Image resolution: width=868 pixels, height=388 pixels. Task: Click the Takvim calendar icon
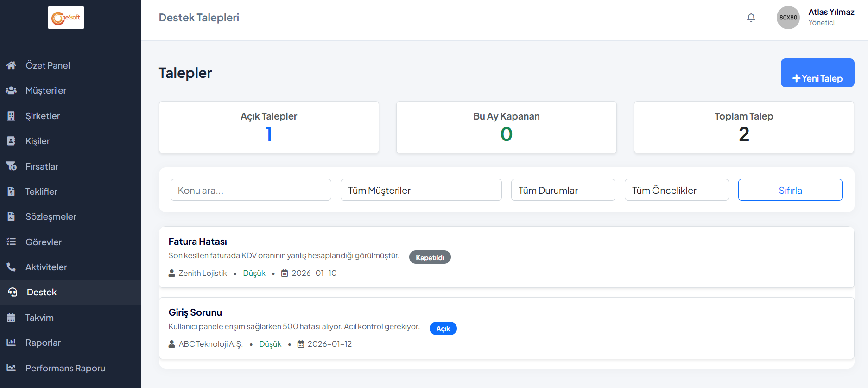pos(11,318)
